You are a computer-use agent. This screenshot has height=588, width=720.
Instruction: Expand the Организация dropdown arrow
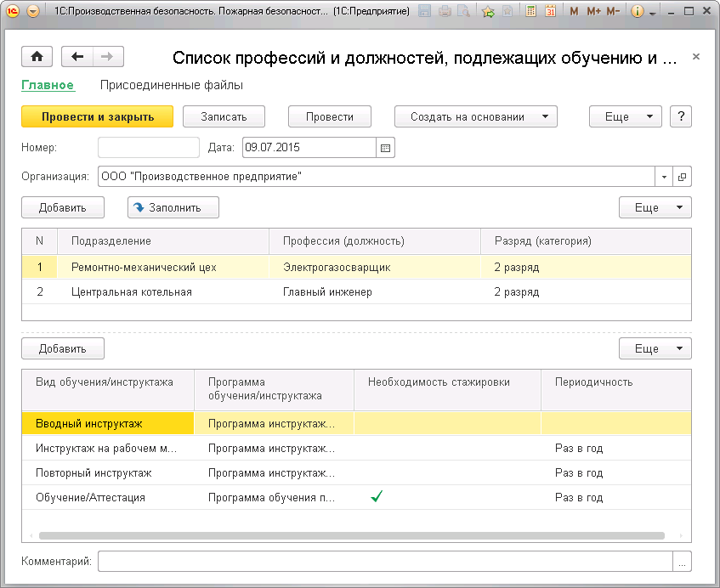(x=664, y=177)
